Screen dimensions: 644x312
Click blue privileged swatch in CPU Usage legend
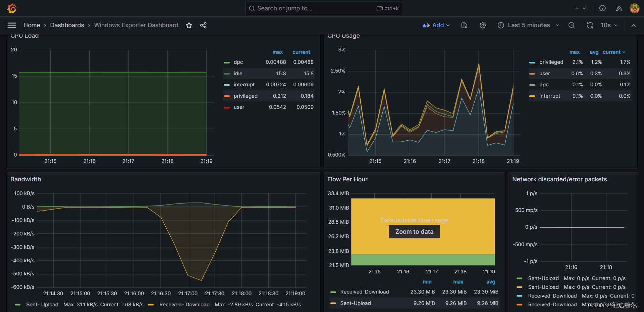[532, 62]
